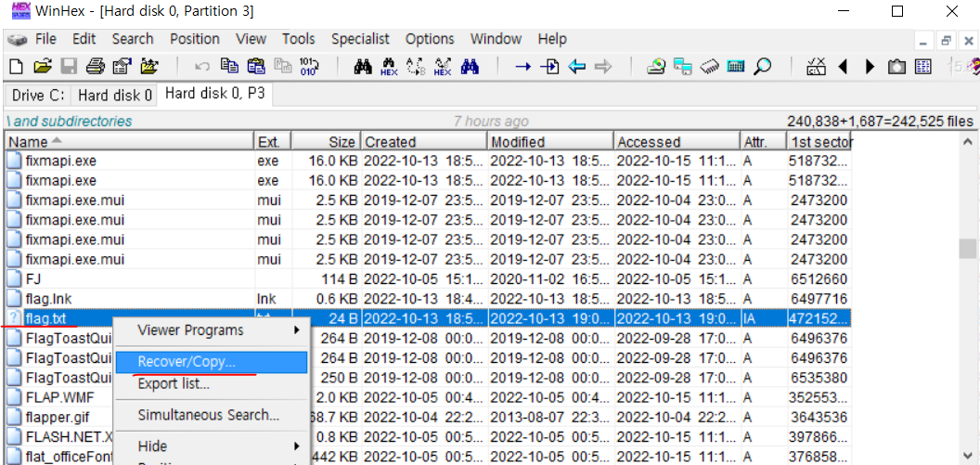Click the Open file folder icon
The image size is (980, 465).
tap(42, 66)
